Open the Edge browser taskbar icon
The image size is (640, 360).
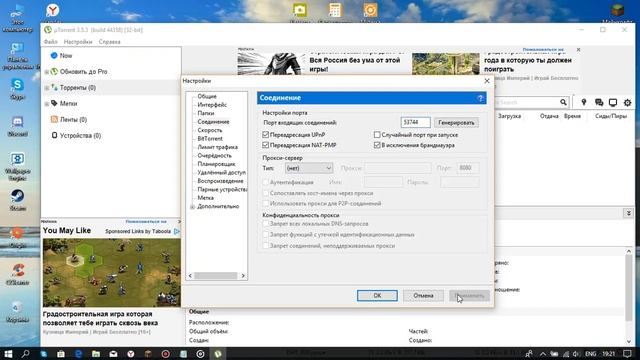click(x=78, y=353)
